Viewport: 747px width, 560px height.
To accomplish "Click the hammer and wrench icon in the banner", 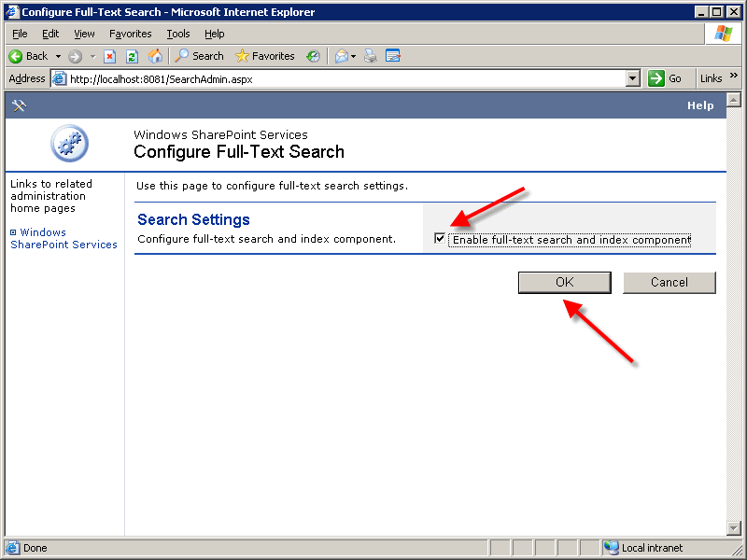I will coord(19,105).
